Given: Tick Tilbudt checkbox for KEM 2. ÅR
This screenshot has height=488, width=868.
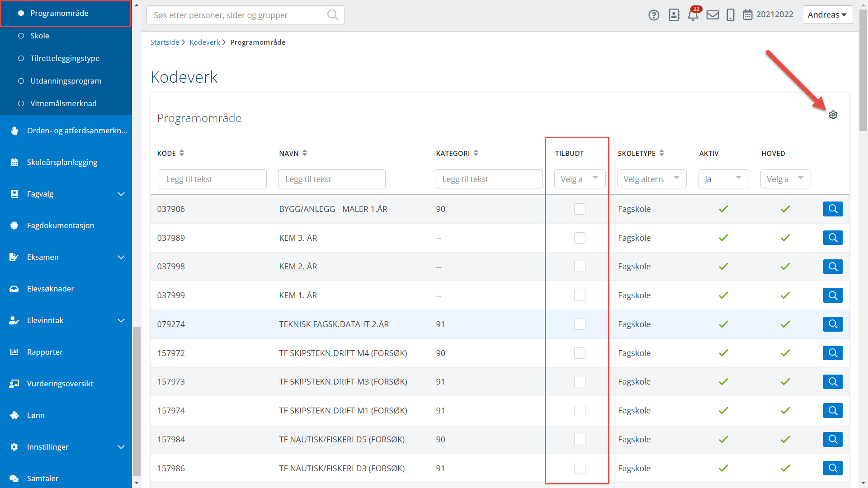Looking at the screenshot, I should pos(580,267).
